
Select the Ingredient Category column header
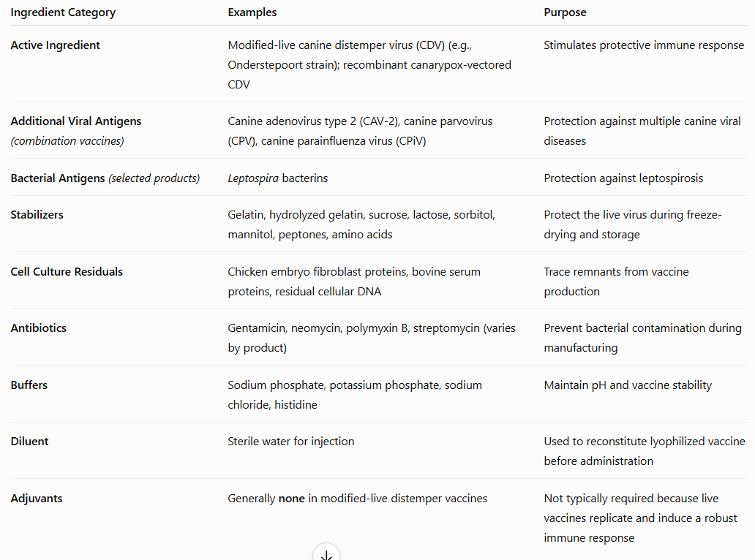[x=63, y=12]
